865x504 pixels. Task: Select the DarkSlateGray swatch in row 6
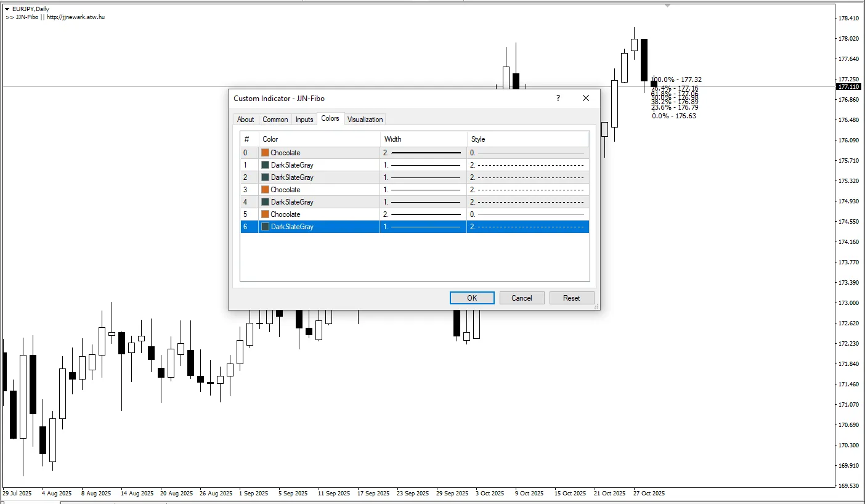(266, 227)
